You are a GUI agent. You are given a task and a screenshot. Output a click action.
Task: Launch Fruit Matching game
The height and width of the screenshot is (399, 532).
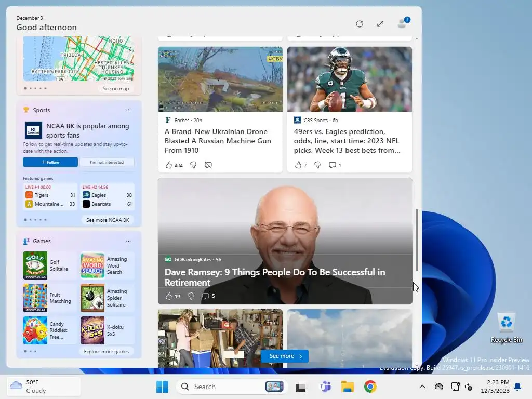coord(49,298)
